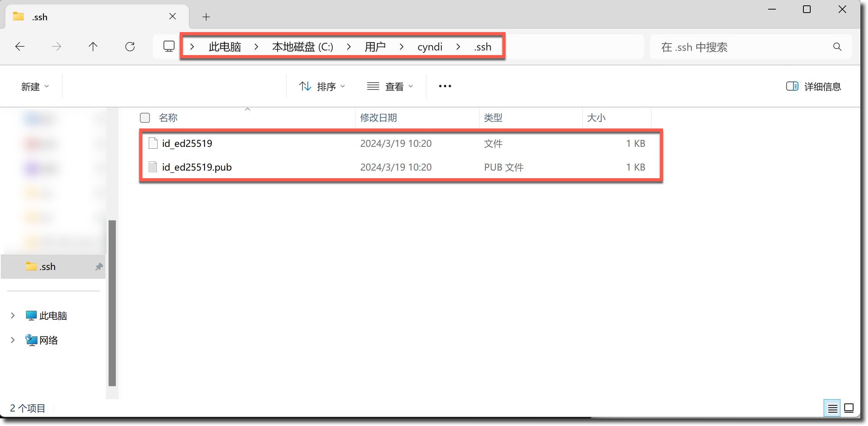Switch to details list view icon
This screenshot has width=868, height=426.
click(832, 408)
